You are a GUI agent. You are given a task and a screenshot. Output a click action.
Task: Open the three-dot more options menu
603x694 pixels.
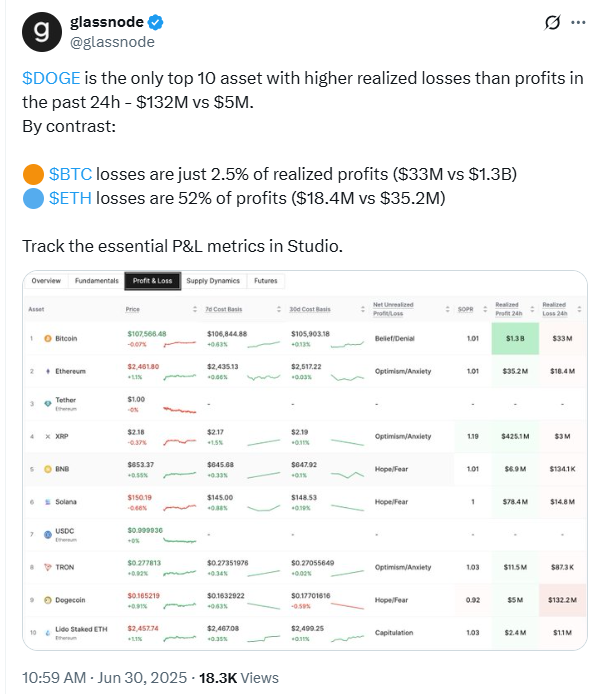pyautogui.click(x=577, y=23)
